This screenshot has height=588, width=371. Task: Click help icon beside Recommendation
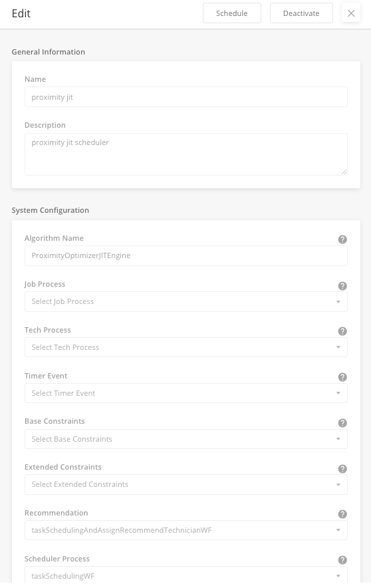342,514
